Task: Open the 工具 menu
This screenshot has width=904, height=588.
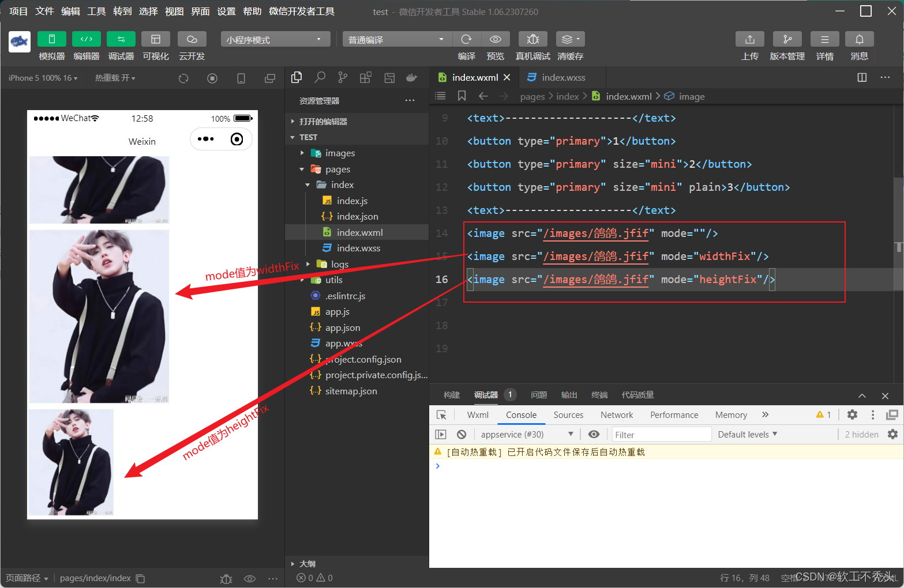Action: (x=96, y=12)
